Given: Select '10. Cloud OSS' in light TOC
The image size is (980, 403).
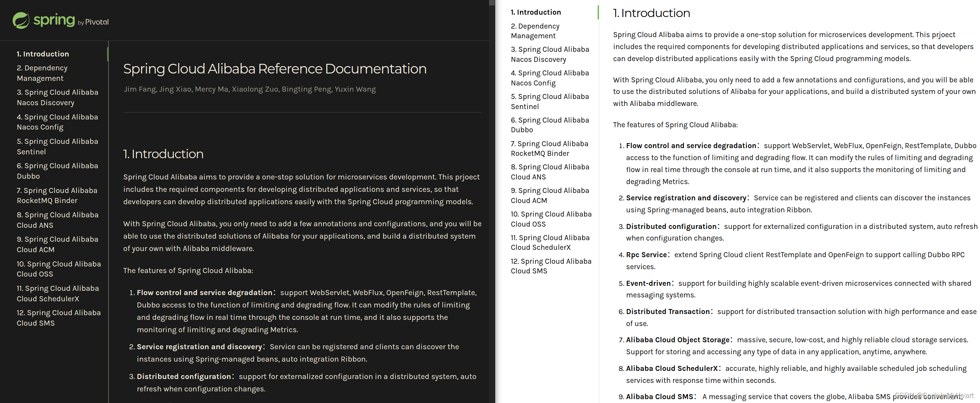Looking at the screenshot, I should (x=551, y=219).
